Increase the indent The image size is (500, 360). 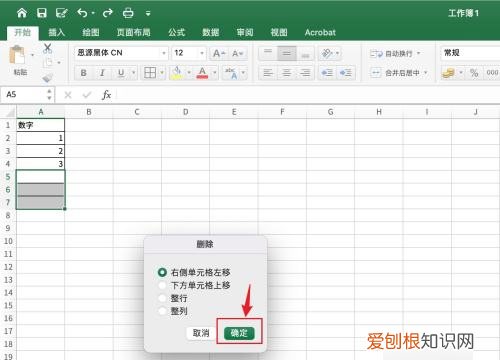point(346,73)
